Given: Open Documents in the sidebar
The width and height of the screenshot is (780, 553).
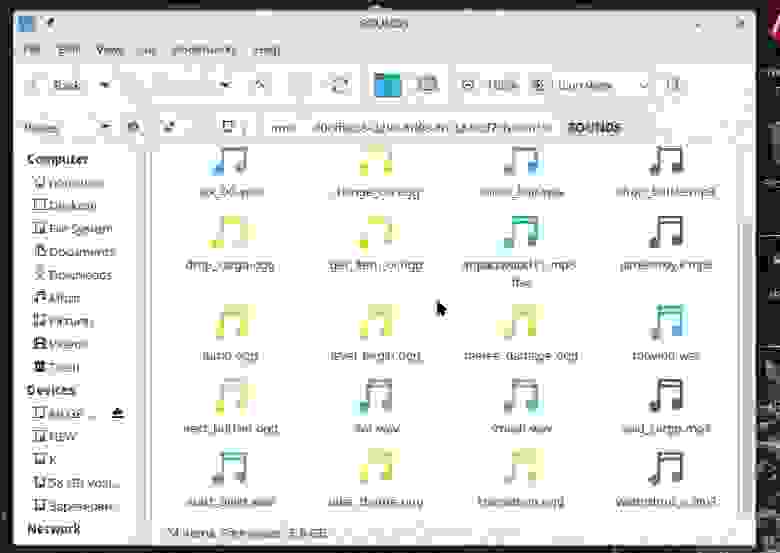Looking at the screenshot, I should click(75, 252).
